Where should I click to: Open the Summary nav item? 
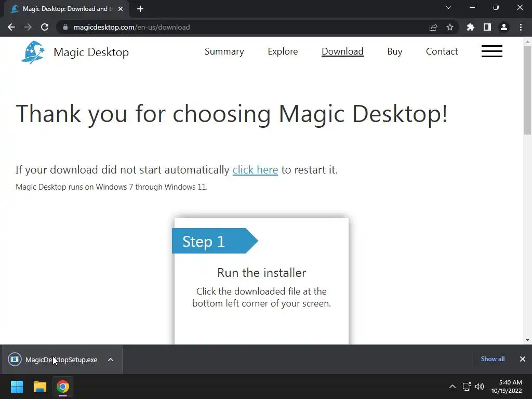[224, 51]
